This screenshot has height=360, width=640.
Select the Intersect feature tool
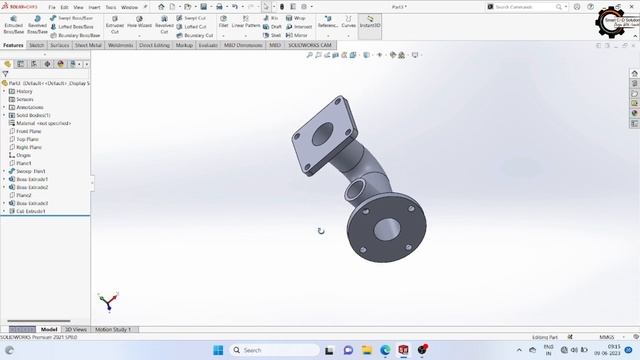(299, 27)
